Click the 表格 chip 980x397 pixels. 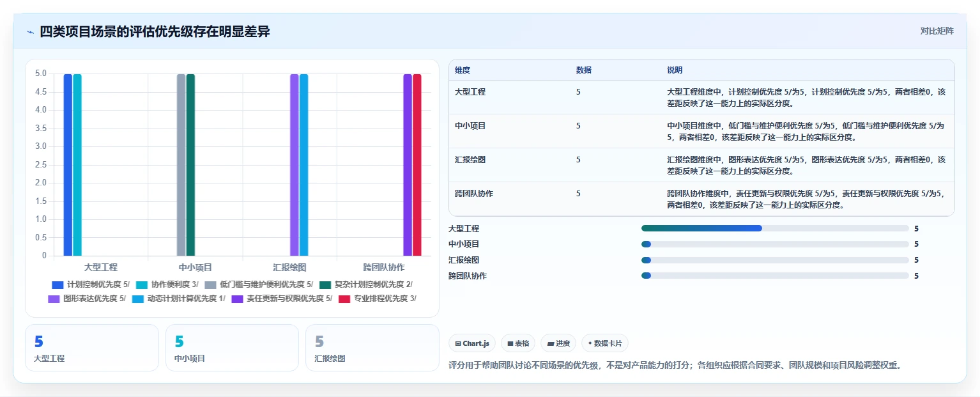[x=518, y=343]
